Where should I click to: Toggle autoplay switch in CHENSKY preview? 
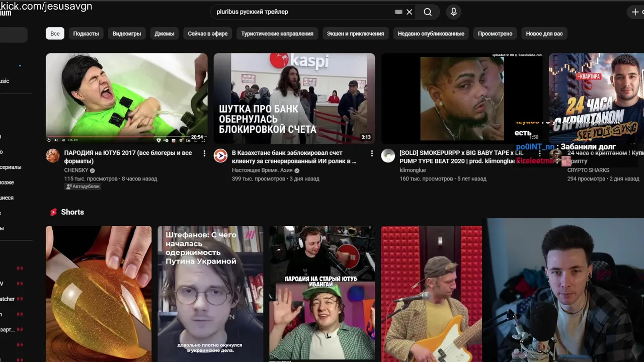click(166, 140)
